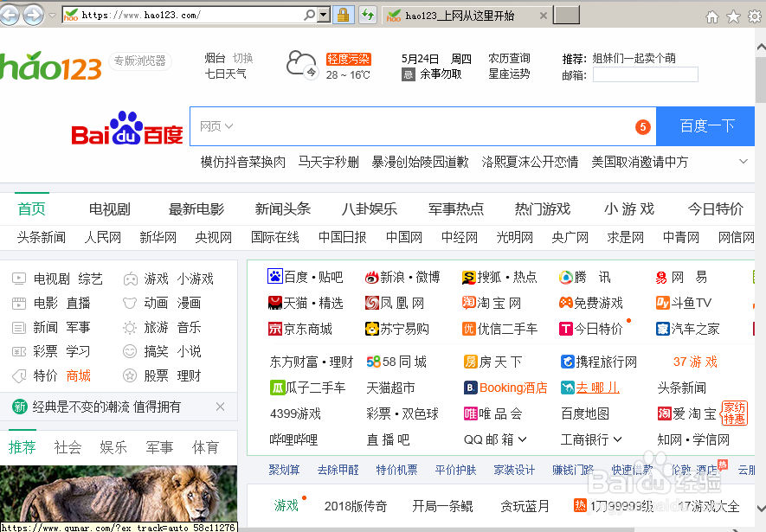Click the address bar search magnifier icon
766x532 pixels.
[309, 15]
